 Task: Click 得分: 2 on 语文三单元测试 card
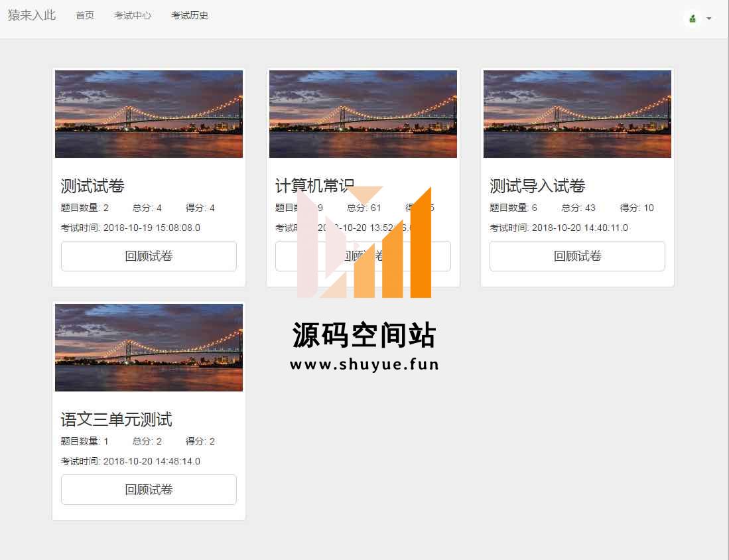200,441
